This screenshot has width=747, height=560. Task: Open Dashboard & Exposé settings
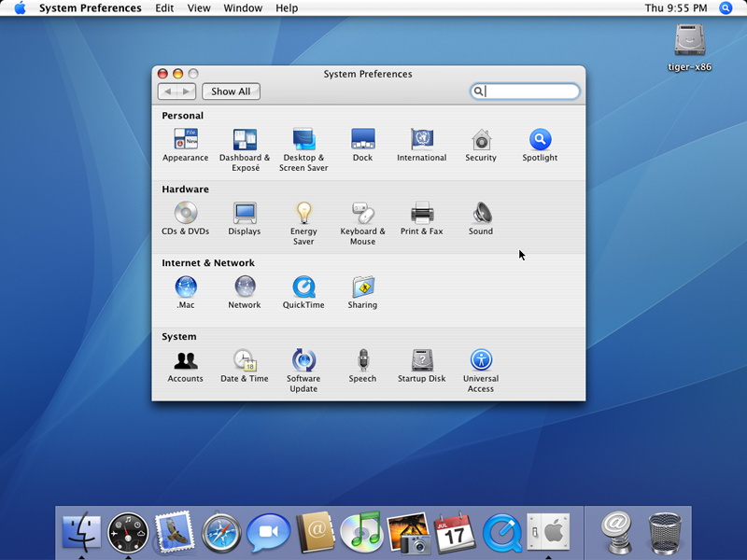(x=245, y=140)
